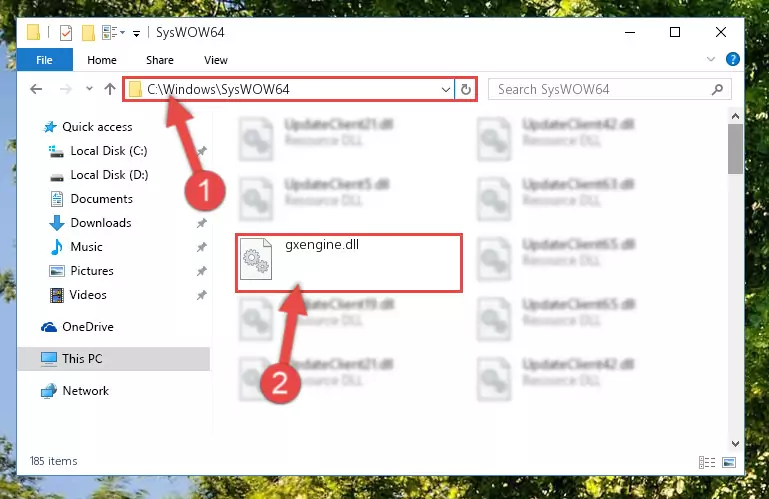This screenshot has width=769, height=499.
Task: Close the SysWOW64 window
Action: (720, 32)
